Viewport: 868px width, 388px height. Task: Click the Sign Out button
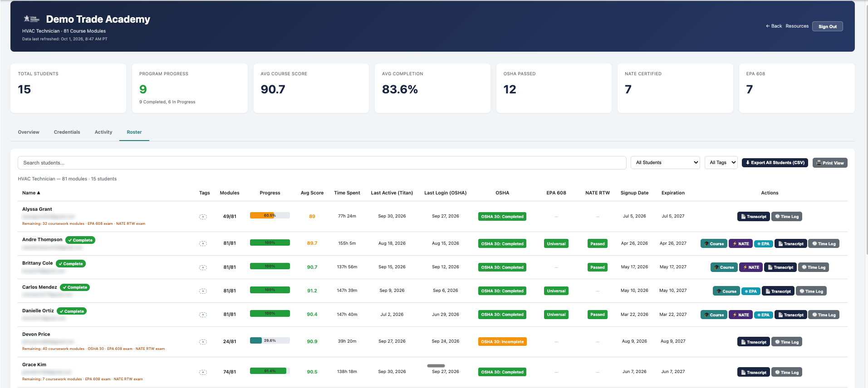tap(828, 26)
